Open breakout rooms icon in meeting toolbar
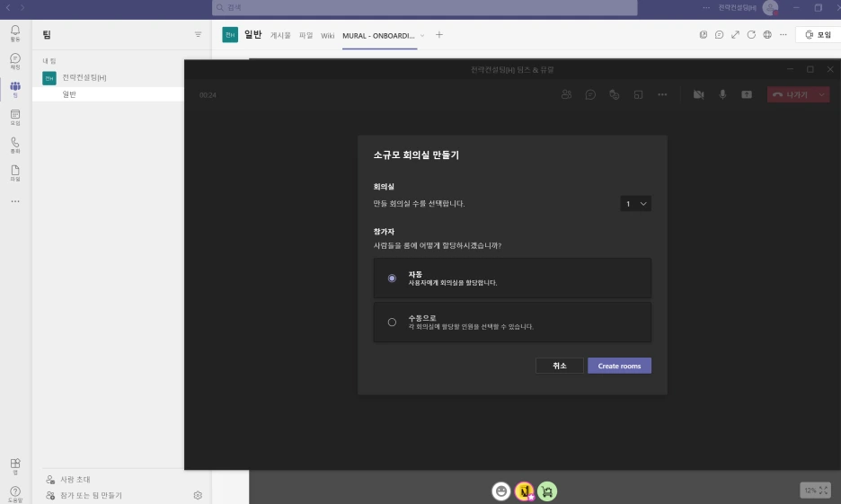This screenshot has height=504, width=841. [638, 95]
